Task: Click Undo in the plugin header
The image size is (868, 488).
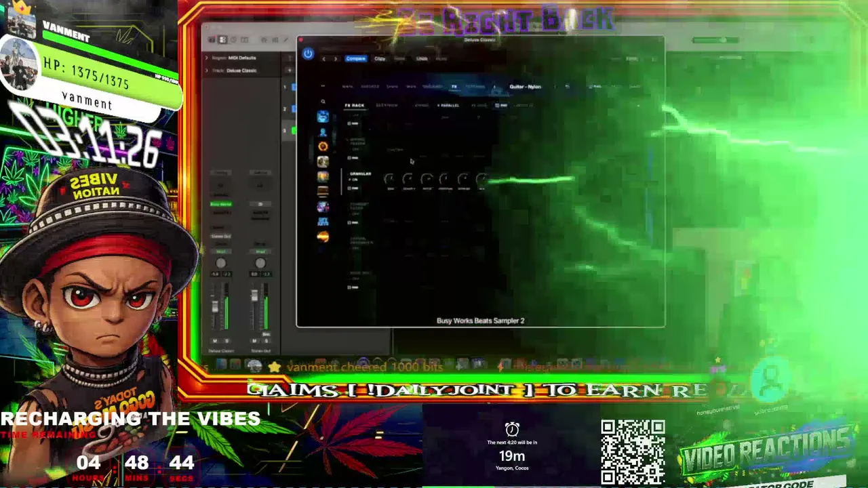Action: click(x=422, y=59)
